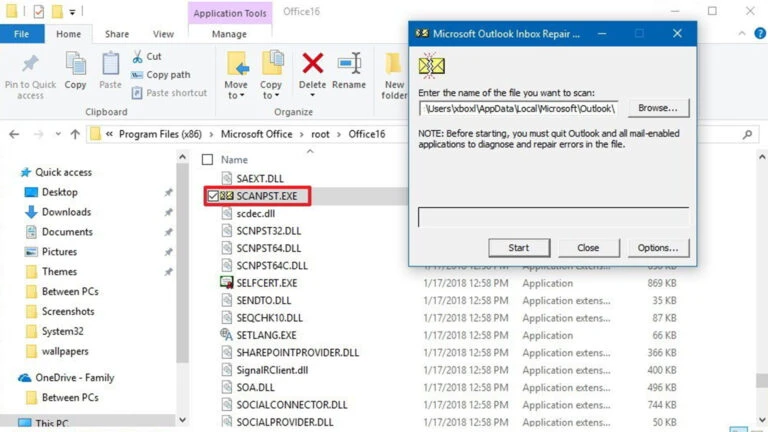
Task: Click the scan progress bar area
Action: click(553, 218)
